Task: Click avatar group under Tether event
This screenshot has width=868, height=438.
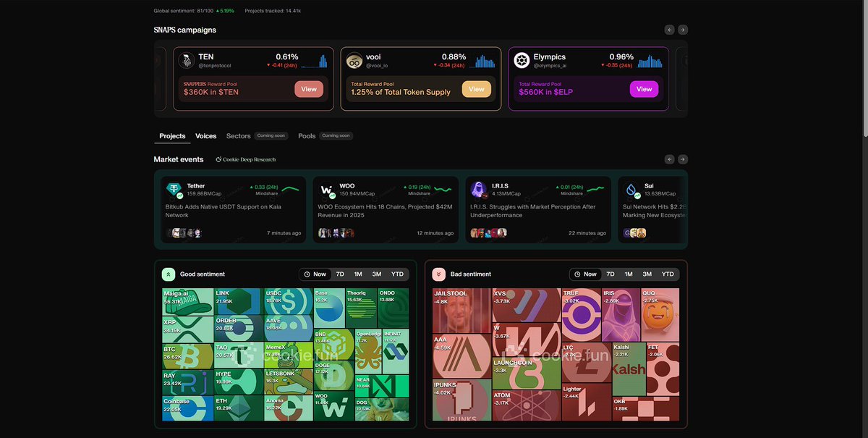Action: (x=184, y=233)
